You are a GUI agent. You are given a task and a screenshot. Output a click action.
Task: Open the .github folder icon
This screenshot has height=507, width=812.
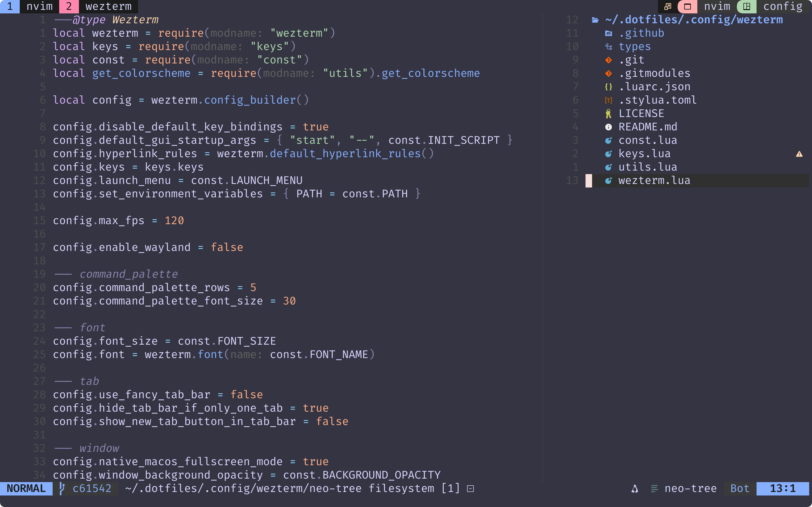(x=609, y=33)
